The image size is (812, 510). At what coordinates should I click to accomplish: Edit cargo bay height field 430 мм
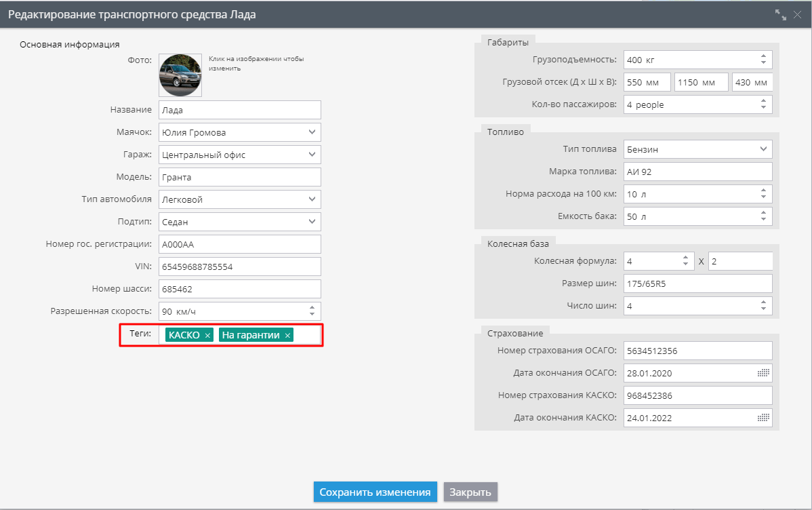[752, 82]
